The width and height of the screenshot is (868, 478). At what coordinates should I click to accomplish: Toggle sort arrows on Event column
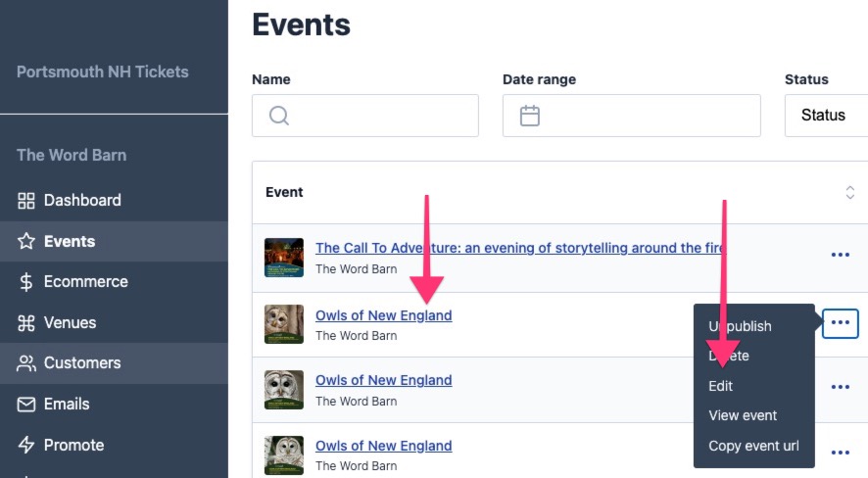(x=849, y=193)
